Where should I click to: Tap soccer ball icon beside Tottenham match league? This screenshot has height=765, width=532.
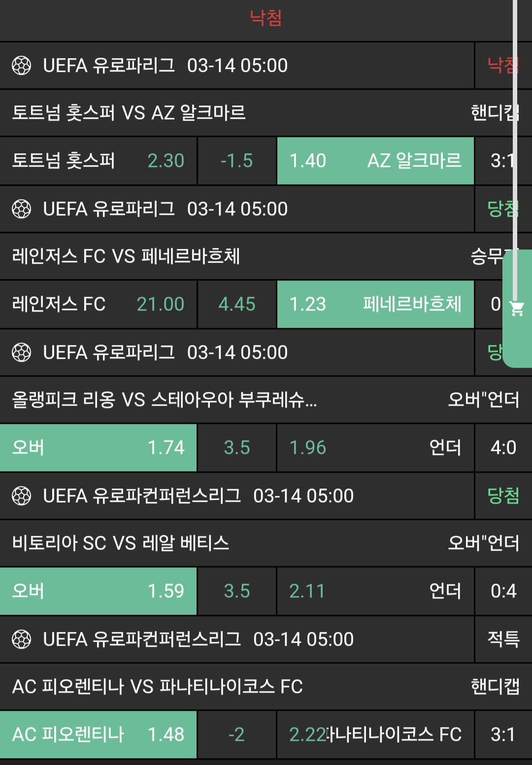coord(21,66)
